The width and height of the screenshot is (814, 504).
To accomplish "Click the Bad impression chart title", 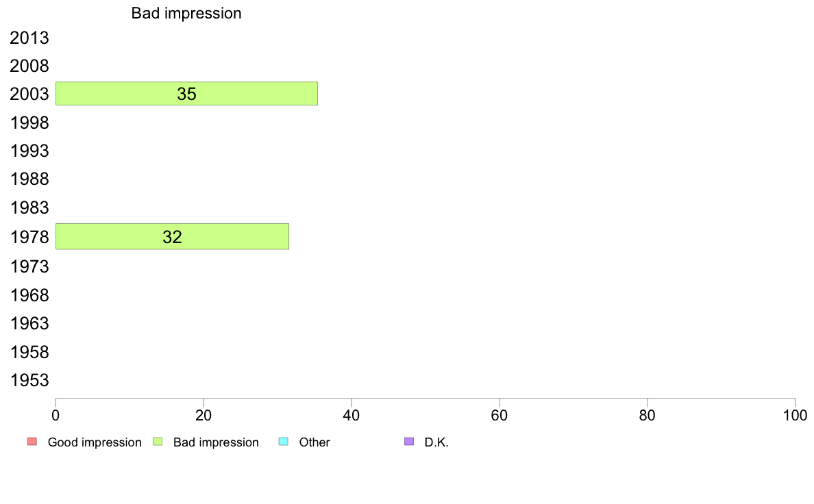I will [186, 13].
